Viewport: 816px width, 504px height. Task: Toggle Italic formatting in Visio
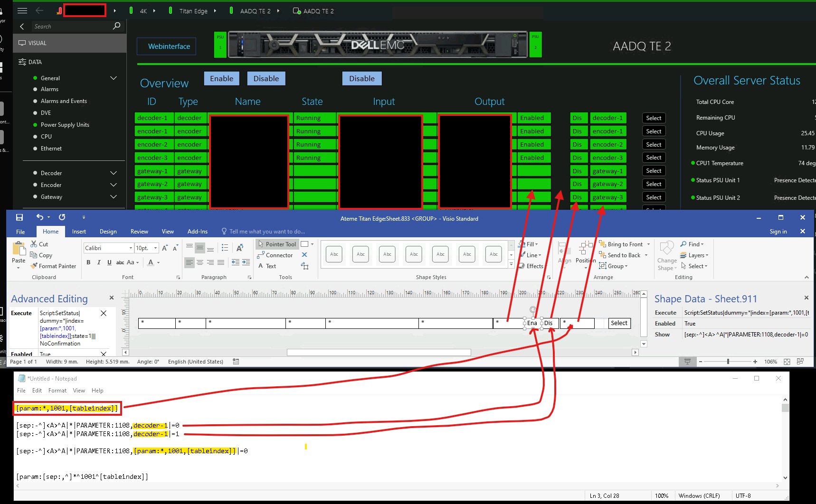99,262
